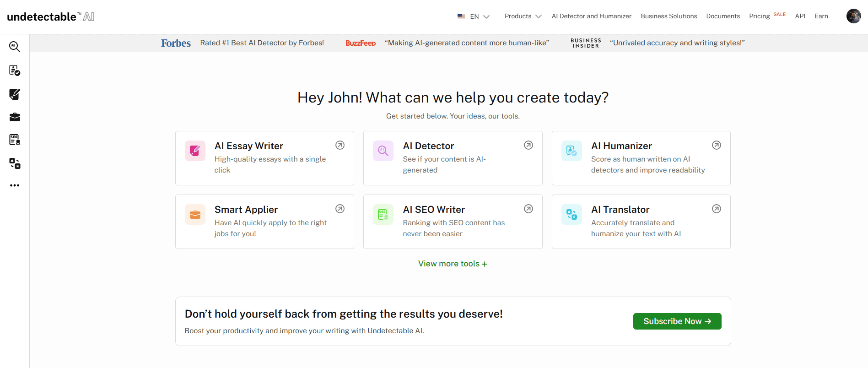Open the AI Essay Writer sidebar icon
The image size is (868, 368).
click(15, 94)
